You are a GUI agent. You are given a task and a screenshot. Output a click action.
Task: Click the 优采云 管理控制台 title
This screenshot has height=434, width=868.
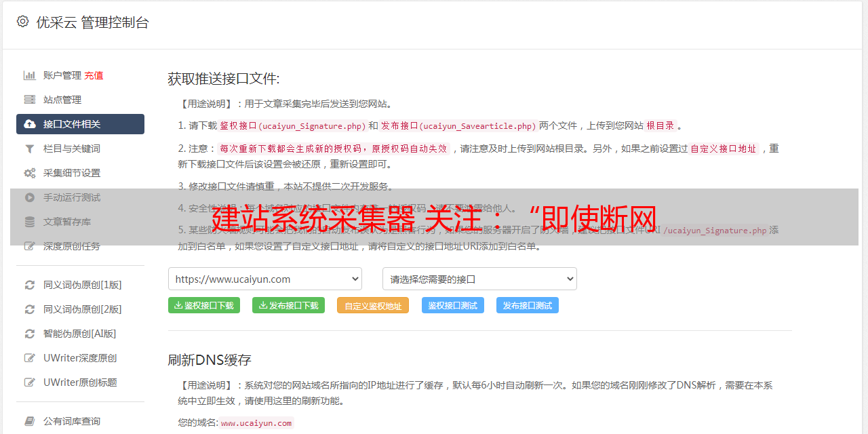[x=92, y=22]
